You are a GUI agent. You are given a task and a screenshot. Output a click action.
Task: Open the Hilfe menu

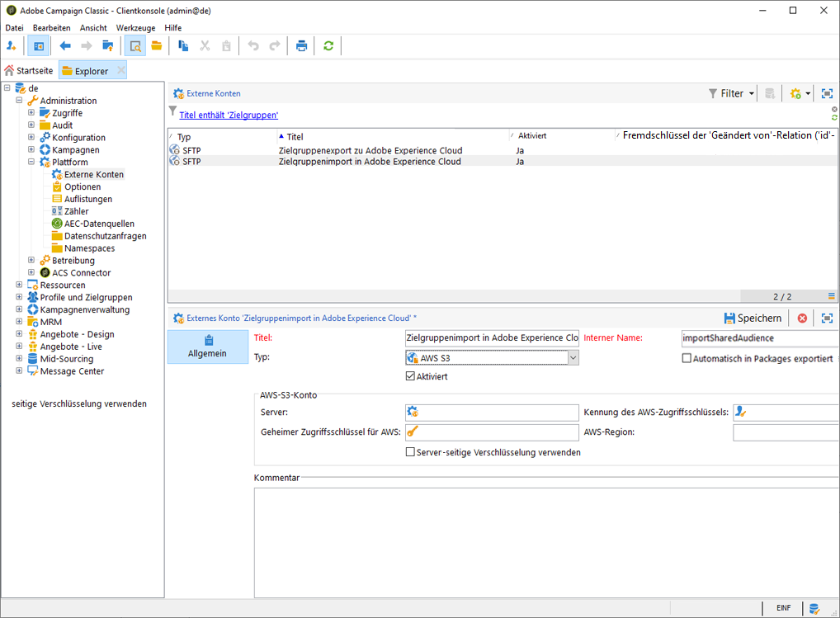click(x=173, y=28)
